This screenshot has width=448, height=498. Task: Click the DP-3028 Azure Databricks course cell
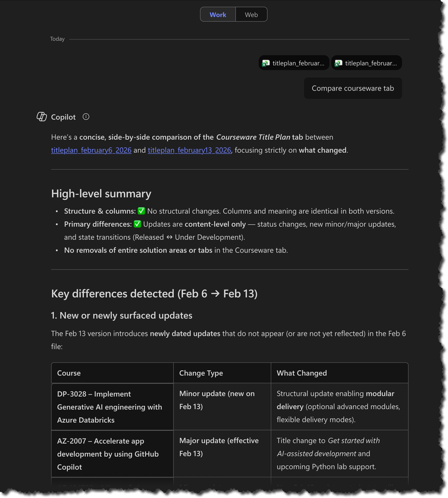pos(112,407)
